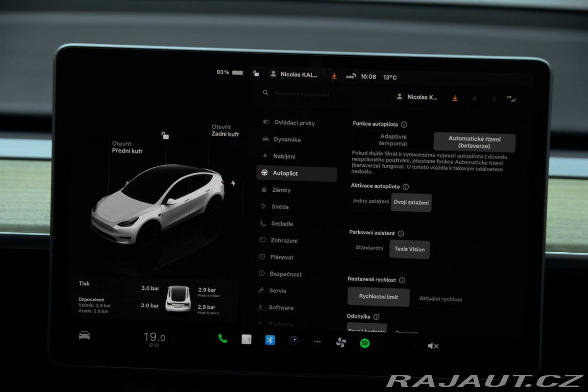The image size is (588, 392).
Task: Open the front trunk via Přední kufr
Action: point(127,148)
